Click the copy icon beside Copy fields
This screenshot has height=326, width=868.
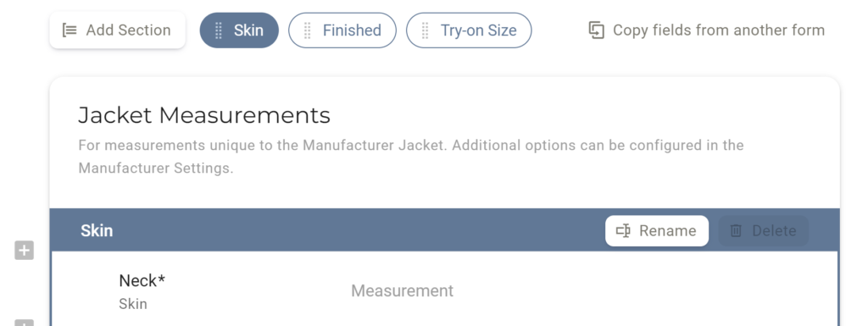[x=596, y=30]
